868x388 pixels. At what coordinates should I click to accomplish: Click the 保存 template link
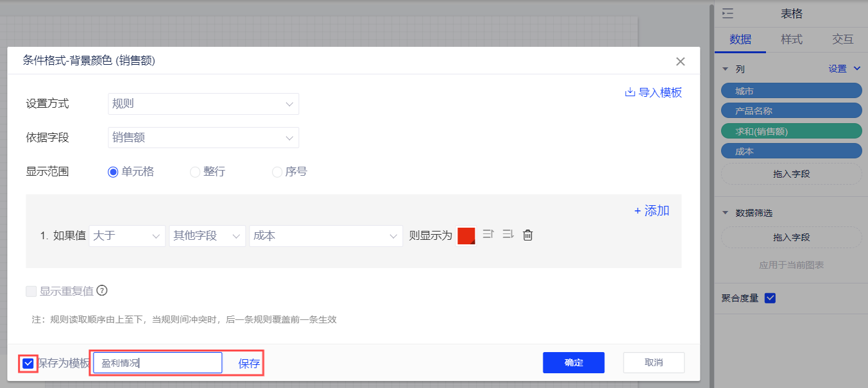[249, 364]
